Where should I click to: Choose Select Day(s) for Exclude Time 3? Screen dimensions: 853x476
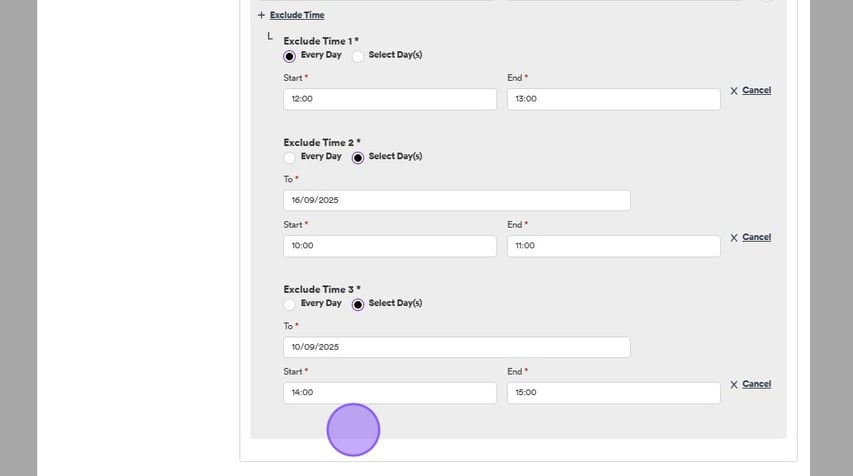358,305
